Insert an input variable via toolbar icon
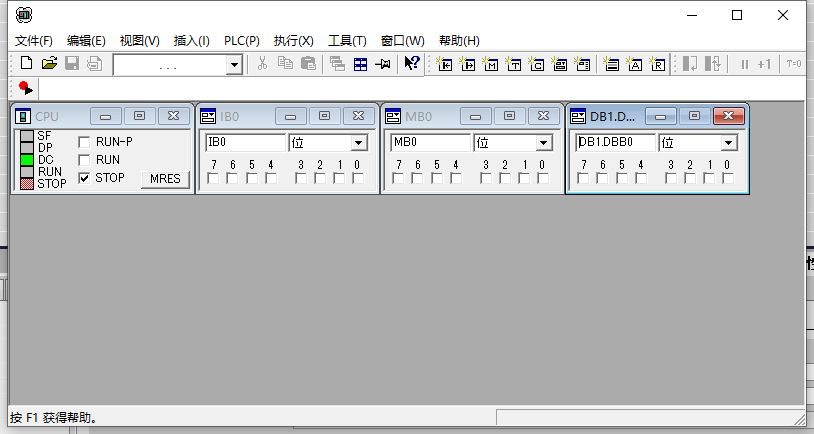 (444, 64)
